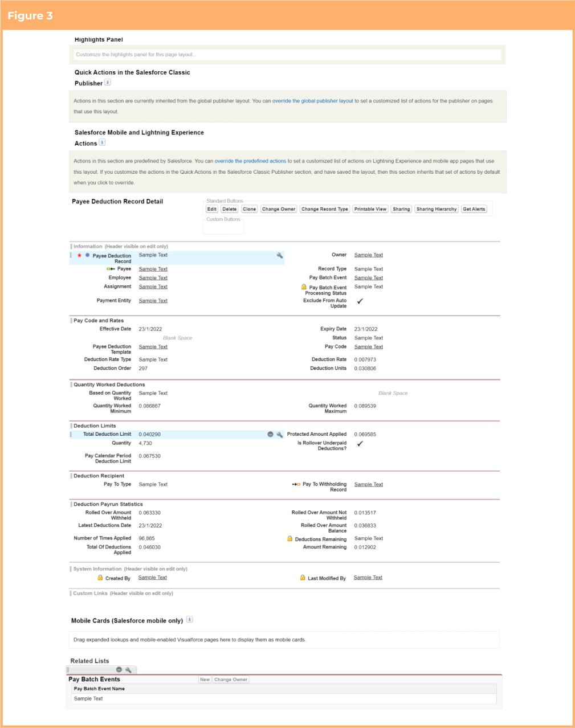Click the green lookup icon beside Payee
This screenshot has width=575, height=728.
point(111,269)
